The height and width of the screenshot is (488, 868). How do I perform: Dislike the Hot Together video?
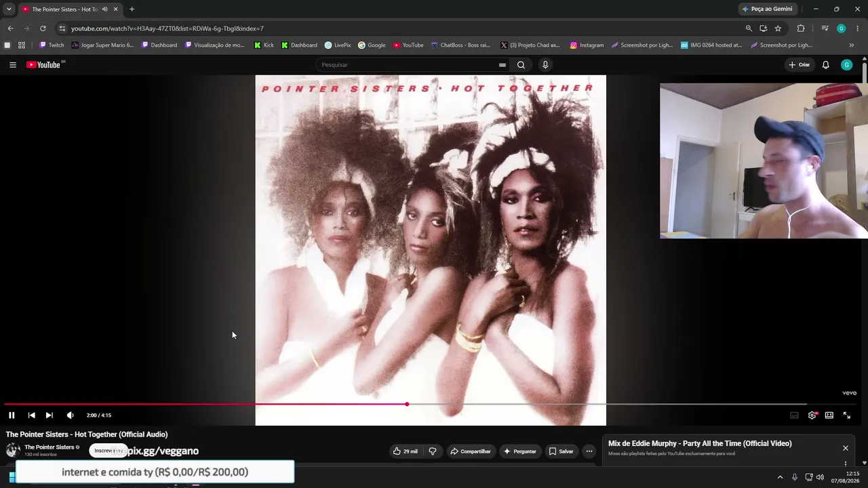(x=433, y=451)
